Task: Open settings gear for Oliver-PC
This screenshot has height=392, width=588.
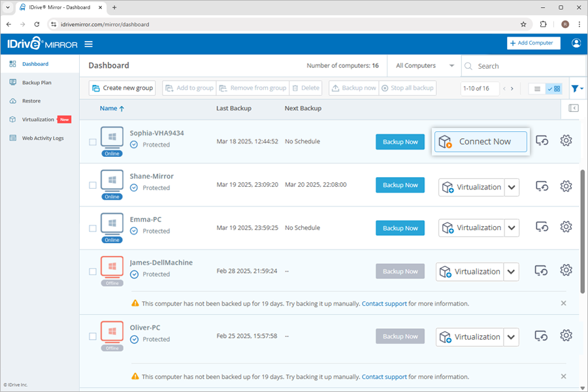Action: point(566,335)
